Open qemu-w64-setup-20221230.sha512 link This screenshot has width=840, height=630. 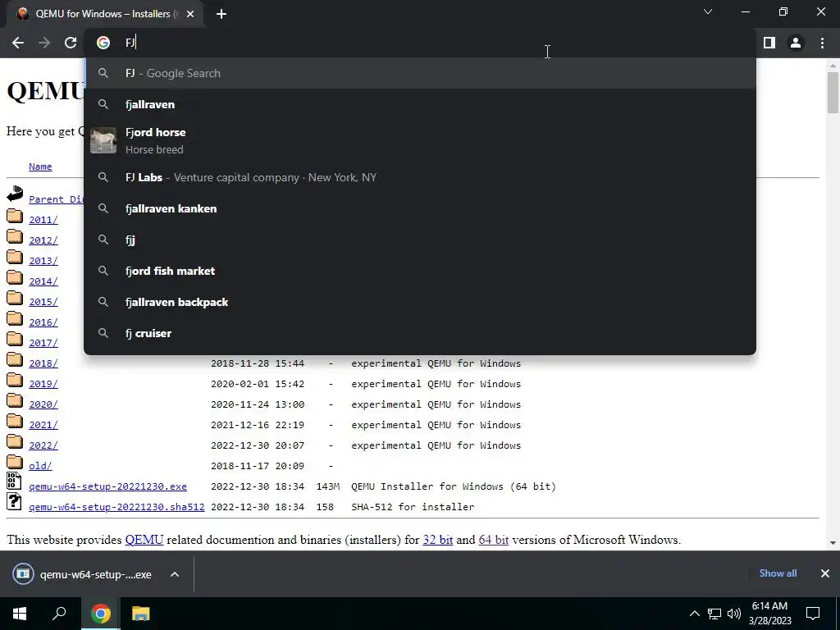pyautogui.click(x=116, y=507)
